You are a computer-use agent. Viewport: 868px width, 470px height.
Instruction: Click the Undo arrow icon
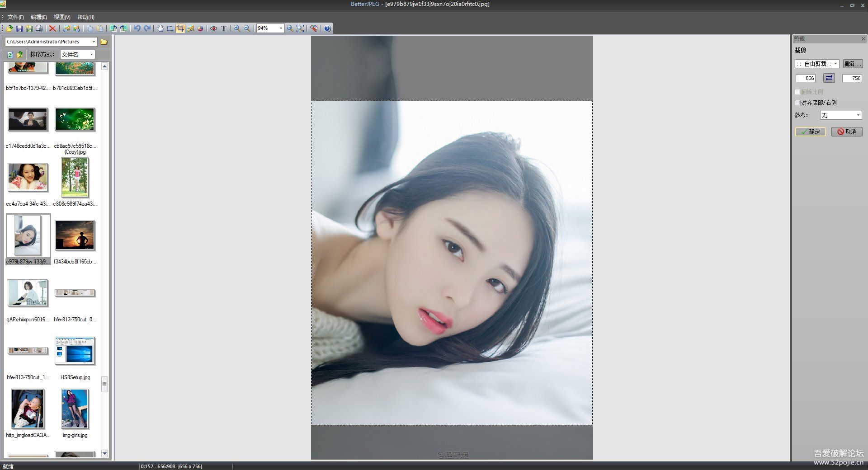(137, 28)
